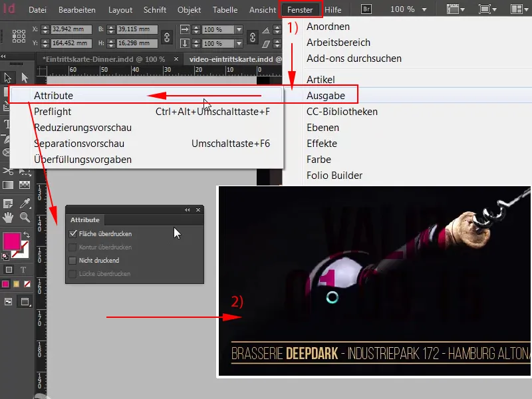
Task: Open the Schrift menu
Action: click(155, 10)
